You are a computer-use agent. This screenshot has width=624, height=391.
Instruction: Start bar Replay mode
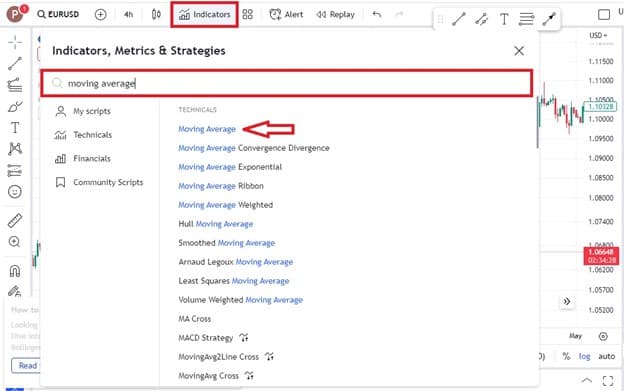point(335,15)
